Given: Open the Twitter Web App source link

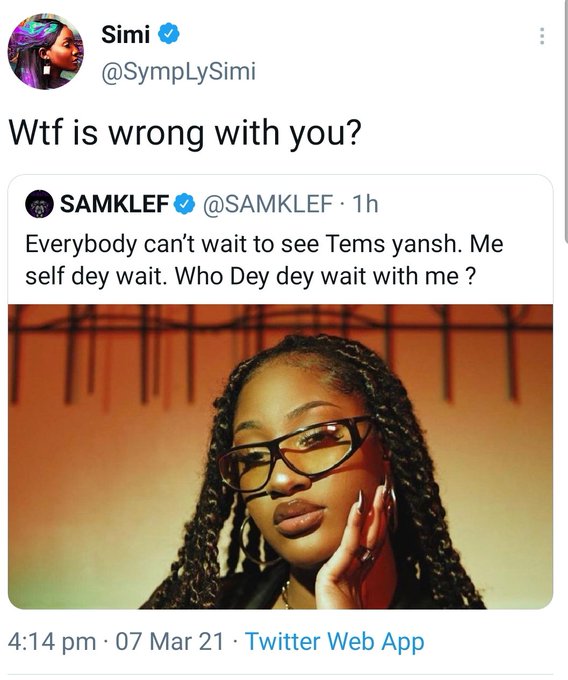Looking at the screenshot, I should pyautogui.click(x=334, y=643).
